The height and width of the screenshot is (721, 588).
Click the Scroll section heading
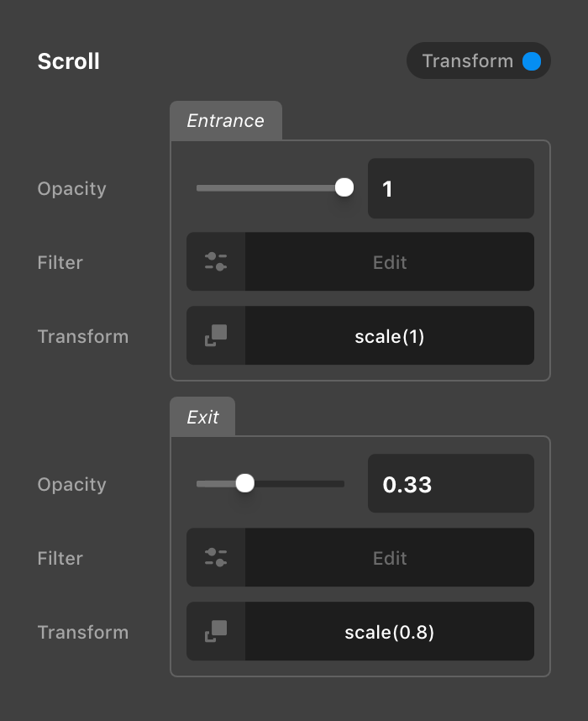click(69, 61)
